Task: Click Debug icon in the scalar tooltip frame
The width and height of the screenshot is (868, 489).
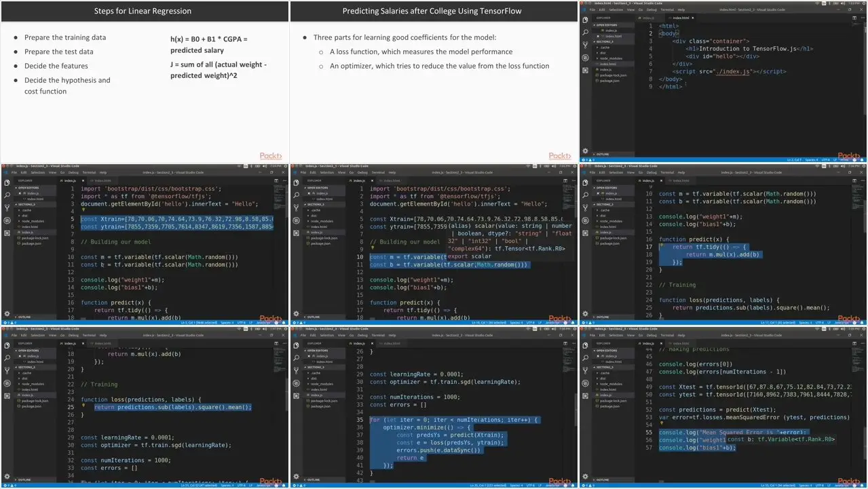Action: 296,221
